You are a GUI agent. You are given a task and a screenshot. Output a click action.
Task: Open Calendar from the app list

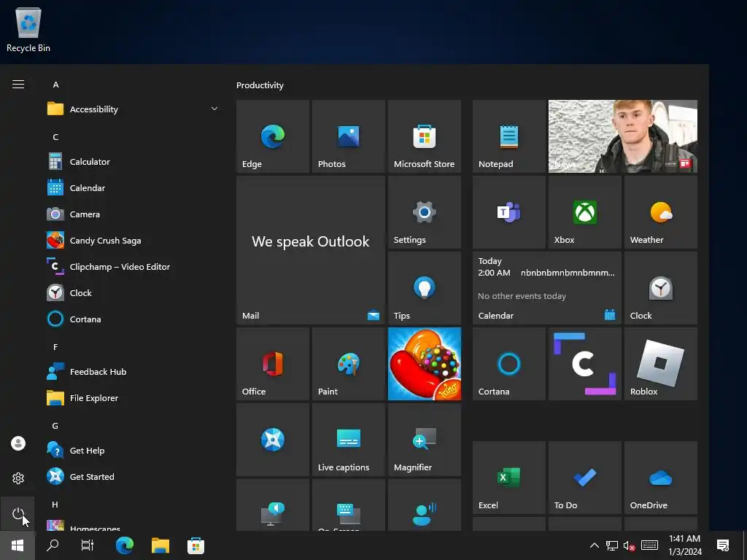click(133, 187)
